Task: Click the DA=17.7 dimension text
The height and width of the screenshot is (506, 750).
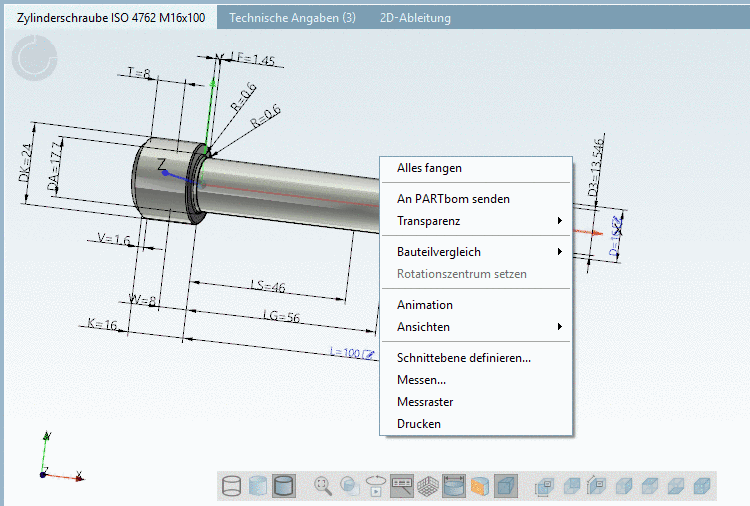Action: 54,165
